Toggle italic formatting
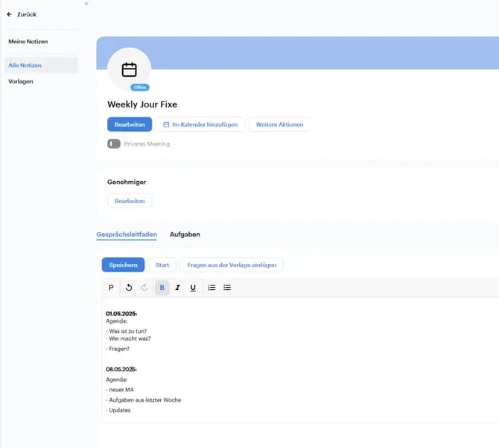499x448 pixels. pyautogui.click(x=177, y=288)
